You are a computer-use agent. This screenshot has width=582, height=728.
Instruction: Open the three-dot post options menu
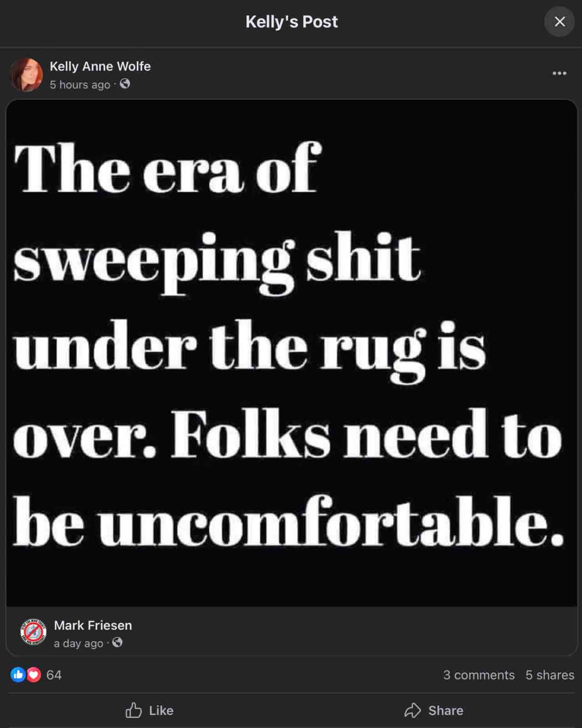click(x=559, y=73)
